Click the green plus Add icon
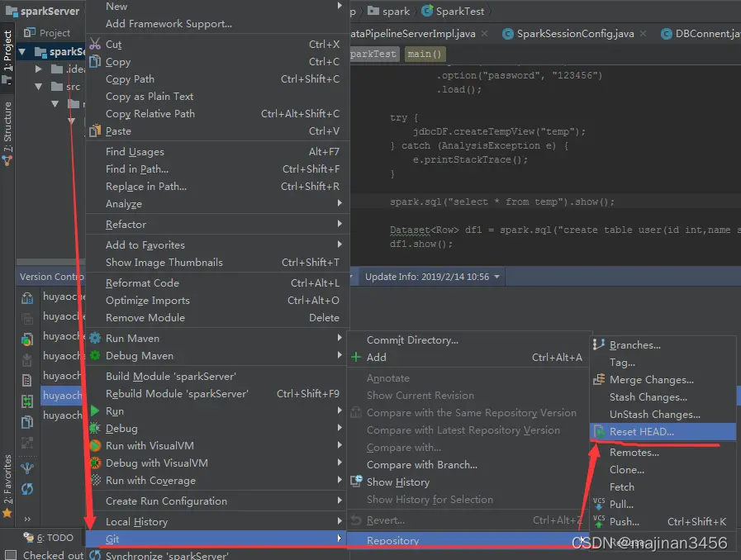 click(356, 358)
